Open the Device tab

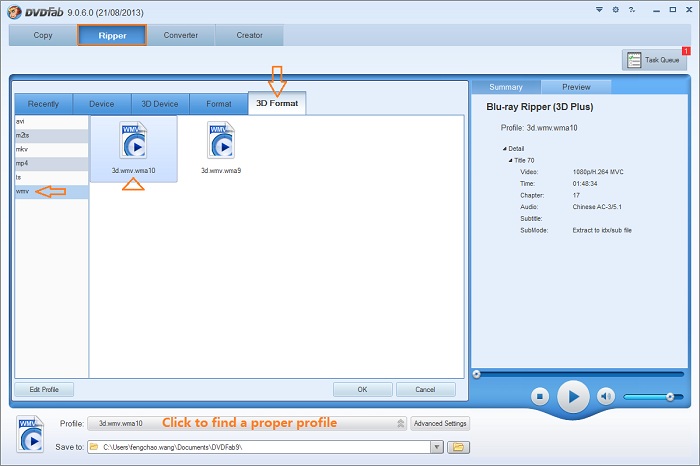tap(102, 104)
